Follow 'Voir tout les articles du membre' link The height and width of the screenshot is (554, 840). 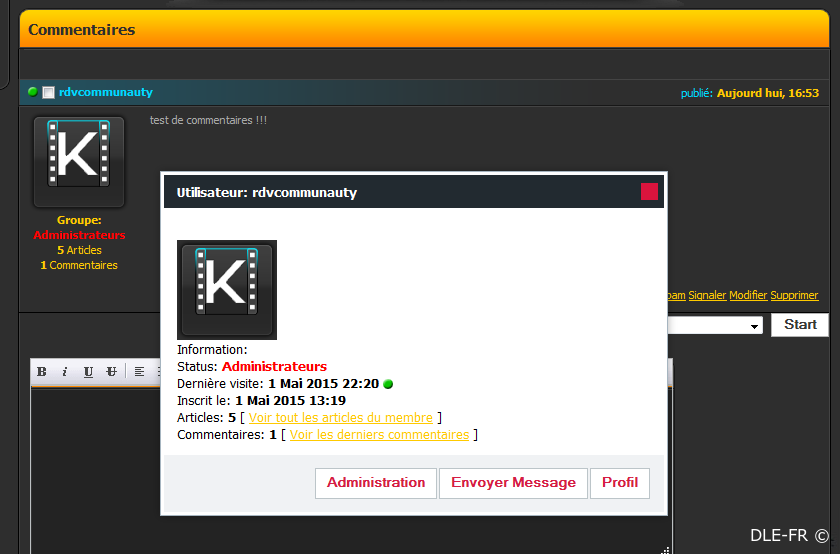(340, 418)
